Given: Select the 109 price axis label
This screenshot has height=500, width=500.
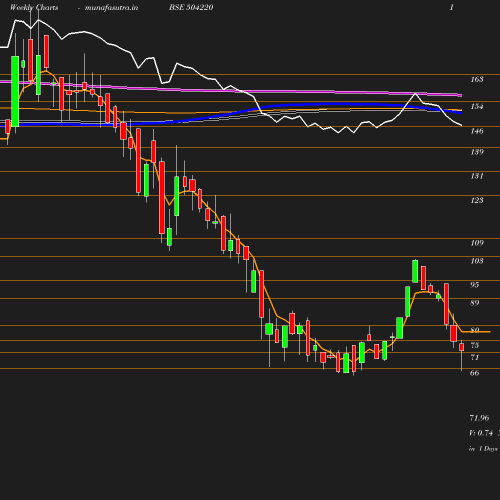Looking at the screenshot, I should pos(477,243).
